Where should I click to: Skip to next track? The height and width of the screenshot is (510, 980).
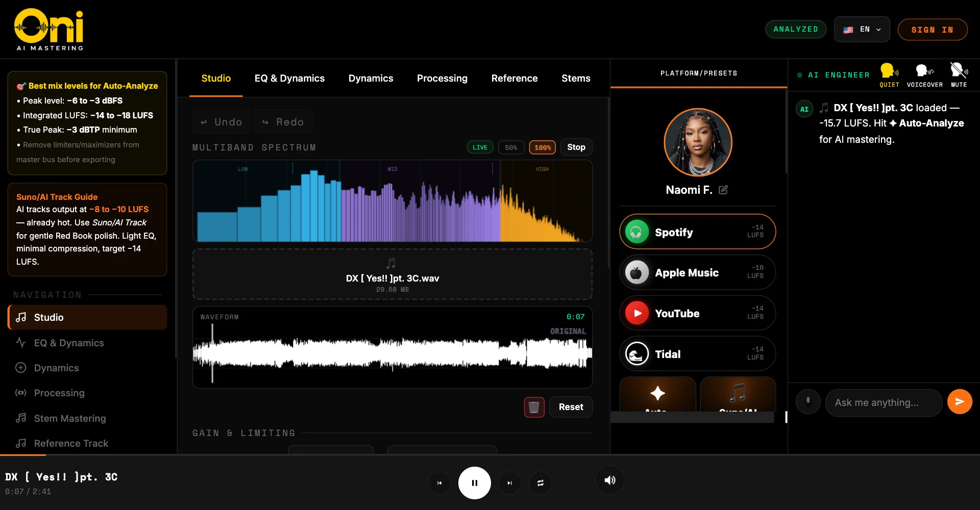pos(509,482)
